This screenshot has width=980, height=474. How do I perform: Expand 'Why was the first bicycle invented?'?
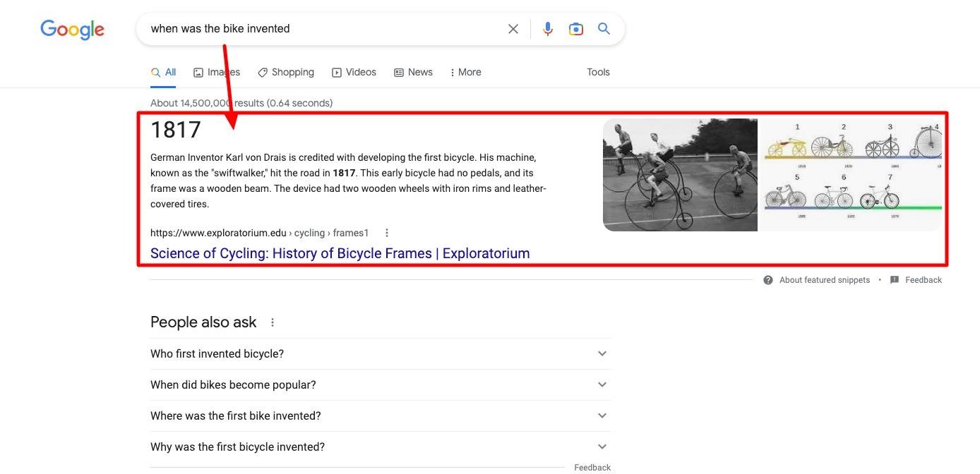(380, 446)
